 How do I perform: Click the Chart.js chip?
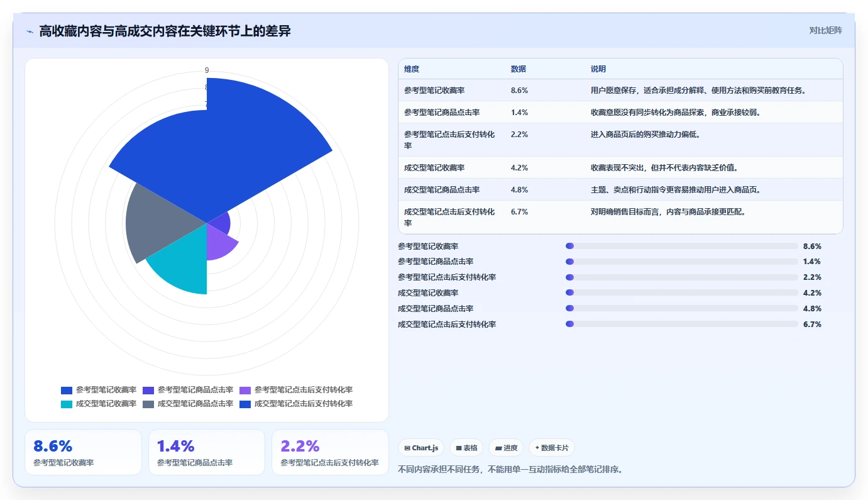pyautogui.click(x=421, y=448)
